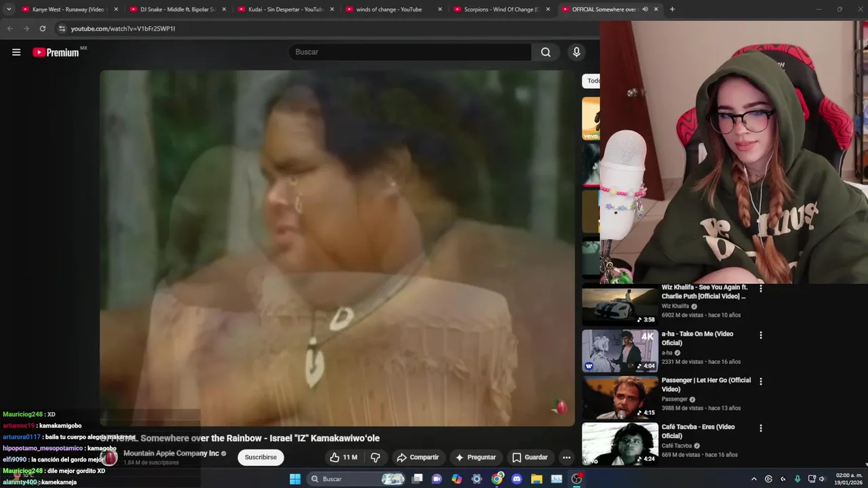Open the Mountain Apple Company channel avatar
The image size is (868, 488).
(110, 457)
